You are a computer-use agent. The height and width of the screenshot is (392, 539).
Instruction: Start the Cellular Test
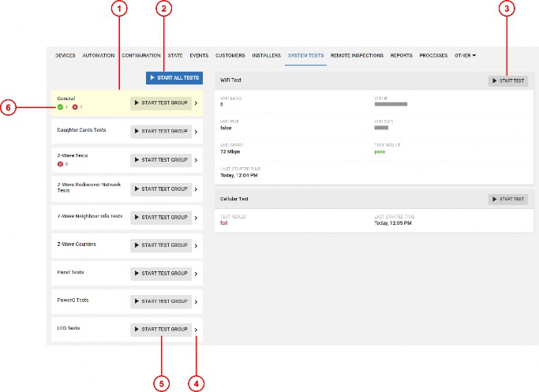click(x=507, y=199)
